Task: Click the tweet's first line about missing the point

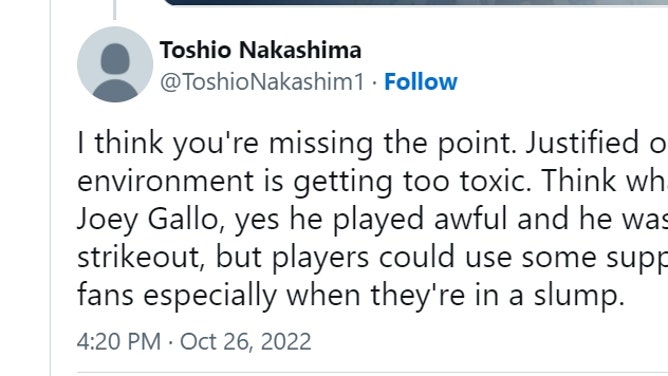Action: (372, 143)
